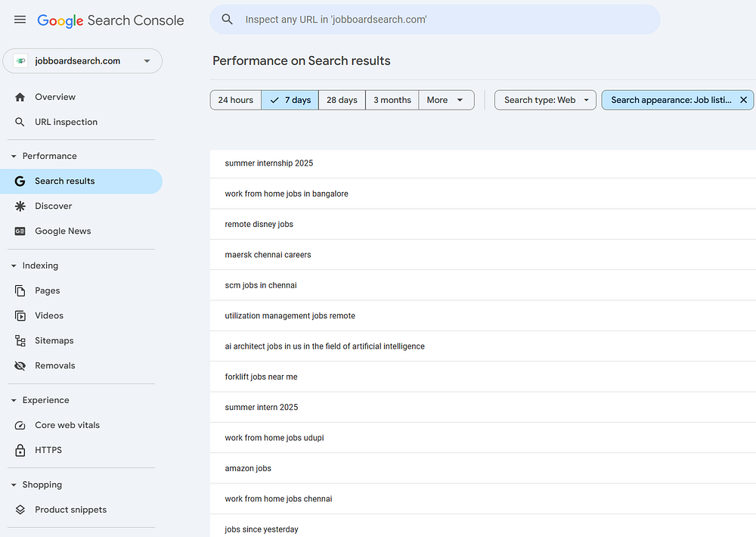The image size is (756, 537).
Task: Click query 'work from home jobs in bangalore'
Action: [x=287, y=194]
